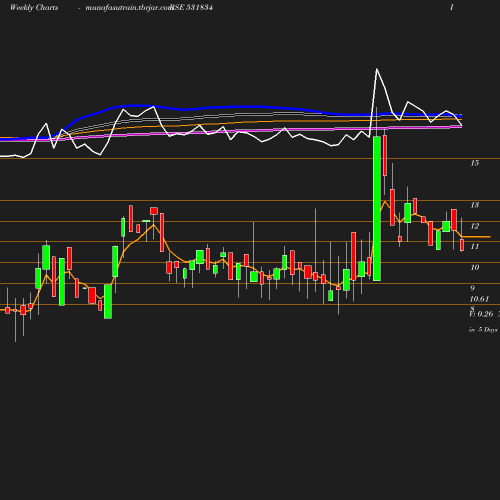Click the last price value "10.61"
Image resolution: width=500 pixels, height=500 pixels.
click(479, 299)
